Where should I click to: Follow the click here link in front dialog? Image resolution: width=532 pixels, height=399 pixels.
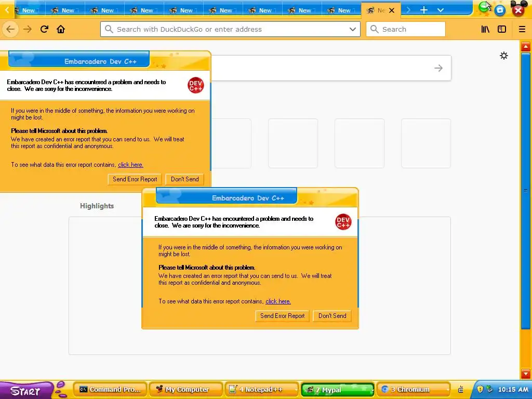[278, 301]
